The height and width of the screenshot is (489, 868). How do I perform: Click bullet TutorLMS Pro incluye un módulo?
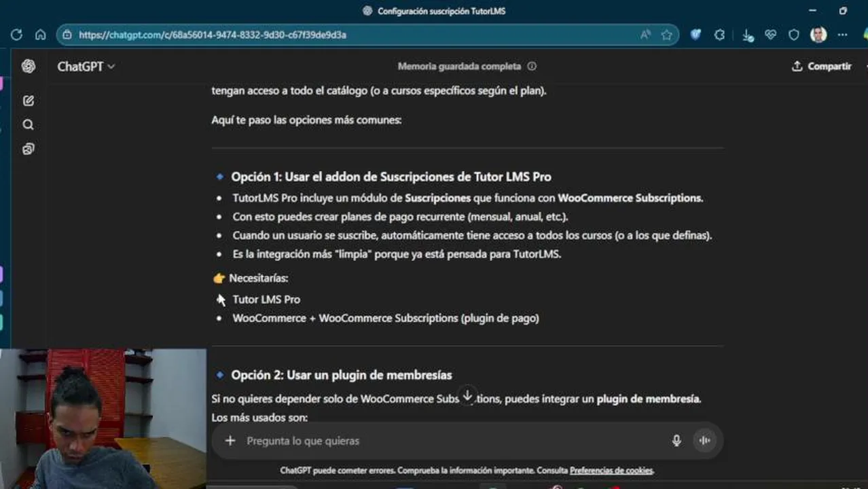pos(468,198)
